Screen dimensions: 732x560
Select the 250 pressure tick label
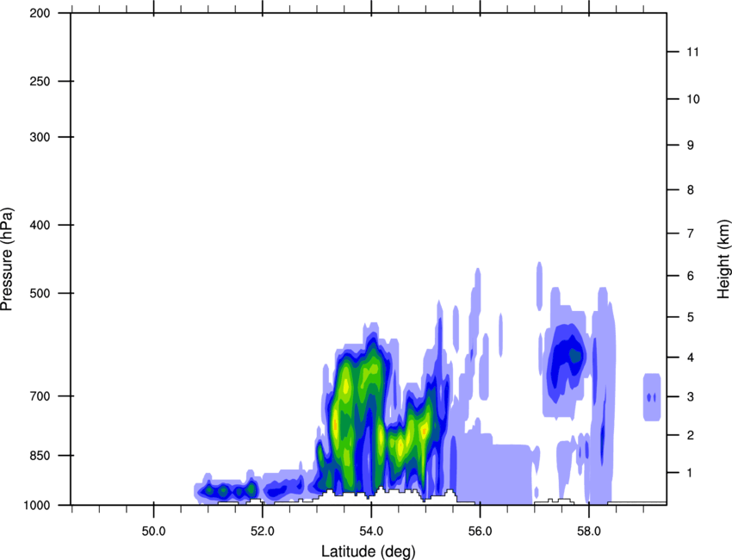(x=40, y=81)
